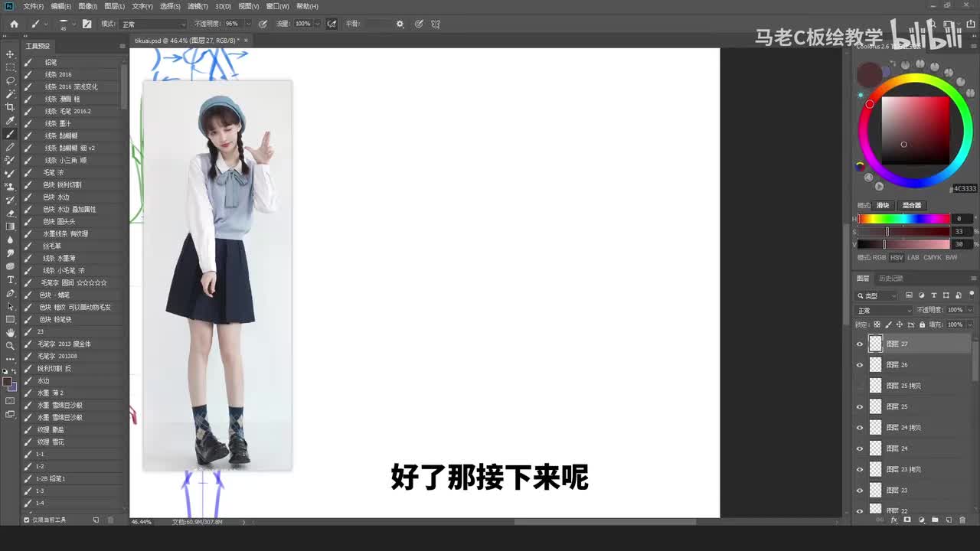The width and height of the screenshot is (980, 551).
Task: Open the layer 填充 dropdown arrow
Action: [x=970, y=324]
